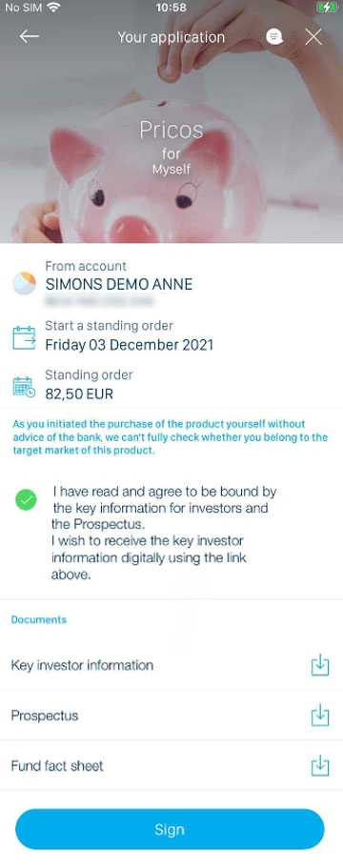This screenshot has height=868, width=343.
Task: Open the chat bubble help icon
Action: 274,37
